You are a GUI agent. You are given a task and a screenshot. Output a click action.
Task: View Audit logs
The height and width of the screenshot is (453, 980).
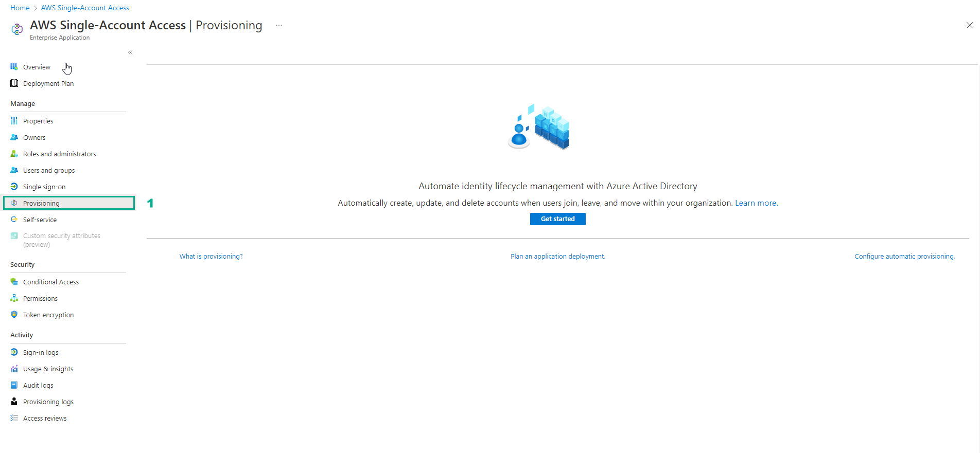click(38, 386)
